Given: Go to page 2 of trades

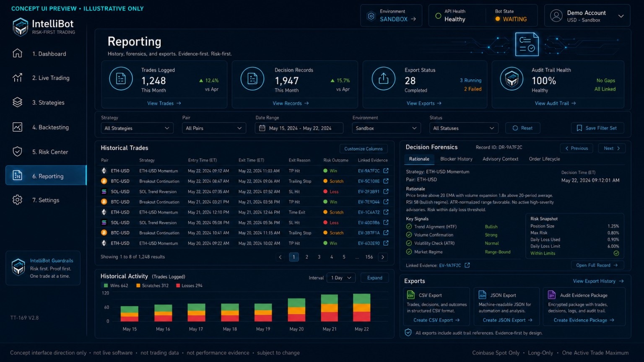Looking at the screenshot, I should [x=307, y=257].
